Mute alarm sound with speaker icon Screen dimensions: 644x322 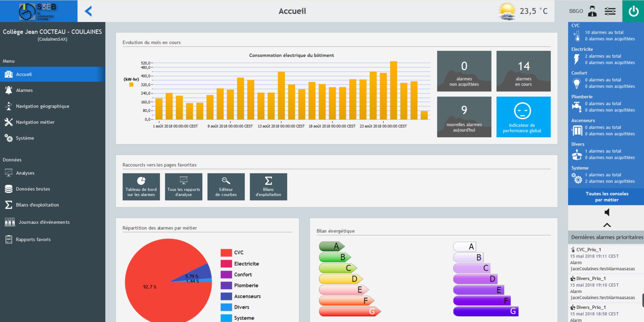coord(607,212)
